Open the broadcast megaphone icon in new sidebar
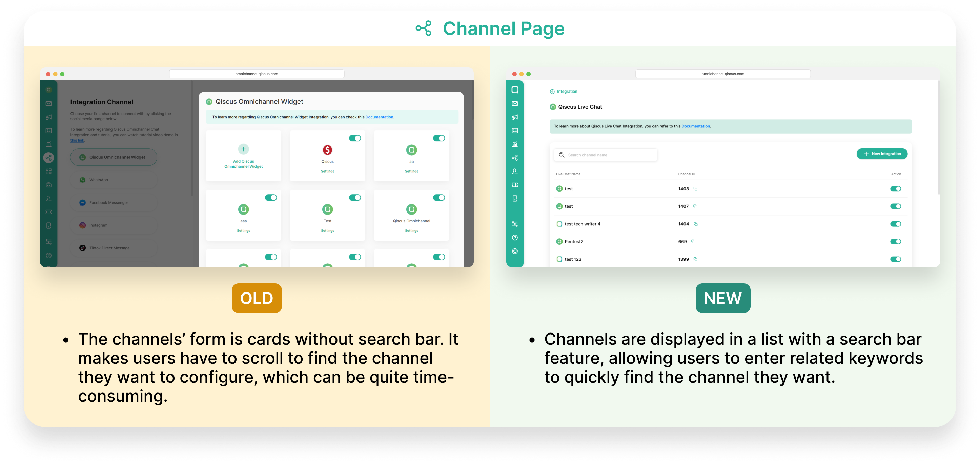Image resolution: width=980 pixels, height=464 pixels. tap(515, 117)
